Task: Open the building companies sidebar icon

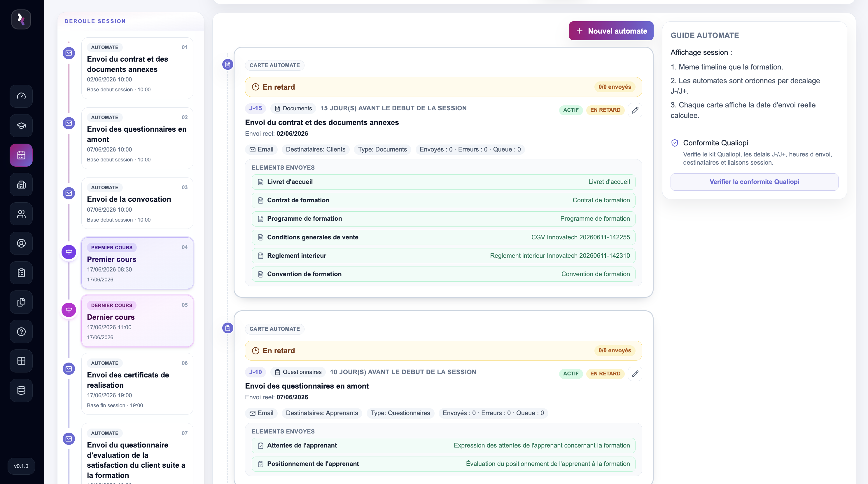Action: click(x=21, y=184)
